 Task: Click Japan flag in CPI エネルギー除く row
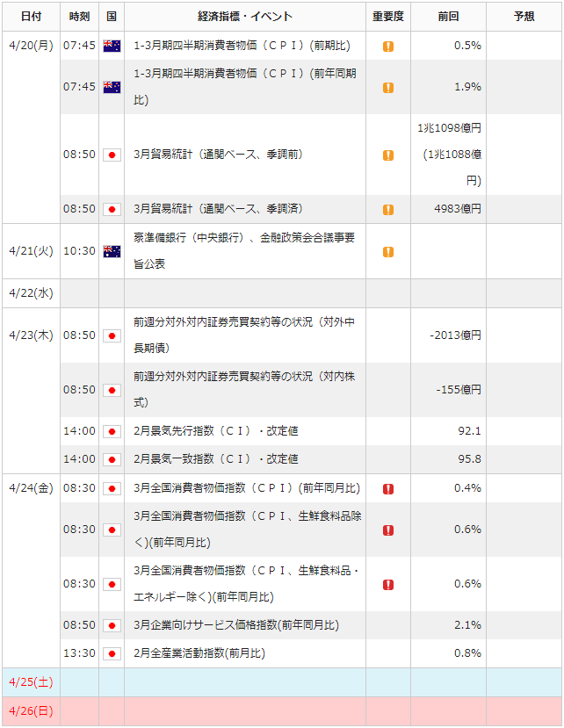click(112, 584)
